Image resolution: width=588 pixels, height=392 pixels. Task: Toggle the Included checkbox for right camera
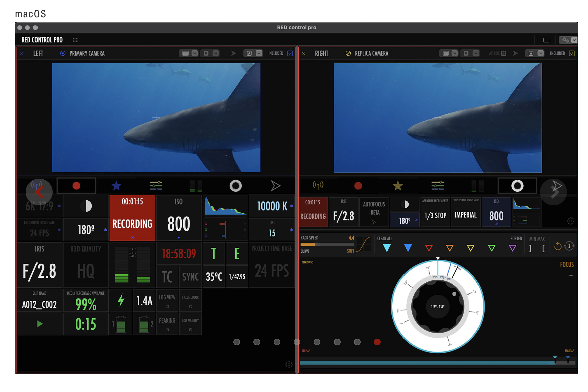coord(572,53)
